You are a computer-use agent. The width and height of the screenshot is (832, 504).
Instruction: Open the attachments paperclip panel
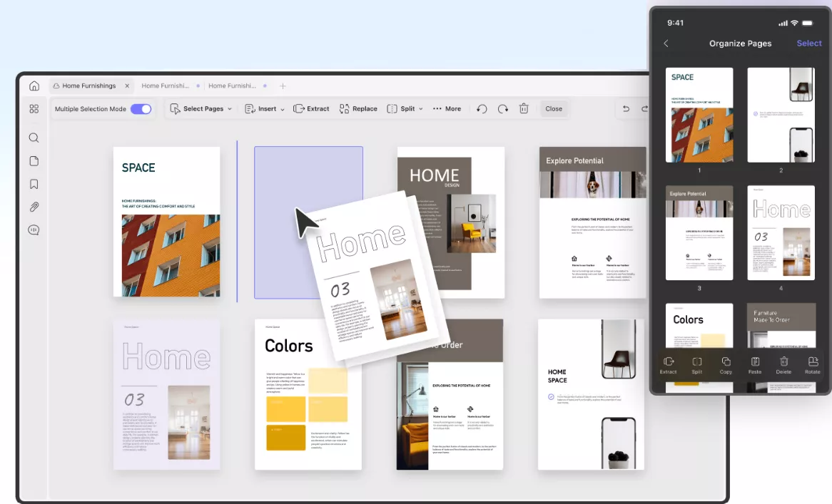tap(34, 207)
